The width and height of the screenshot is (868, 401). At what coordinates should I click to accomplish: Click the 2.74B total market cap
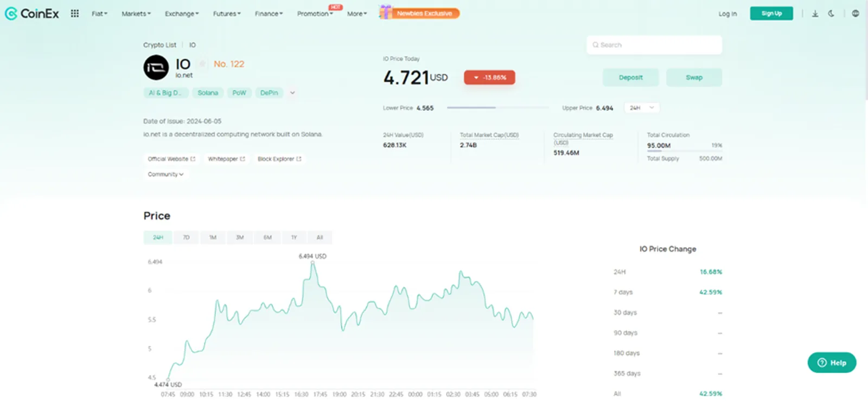click(468, 145)
